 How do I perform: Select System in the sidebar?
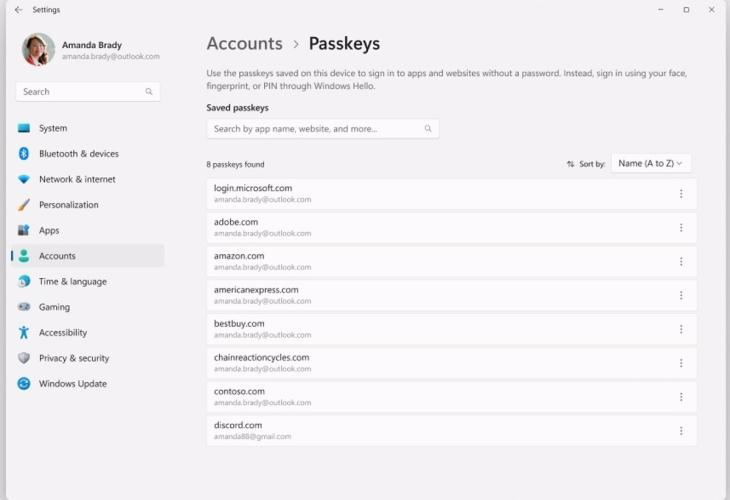(52, 128)
